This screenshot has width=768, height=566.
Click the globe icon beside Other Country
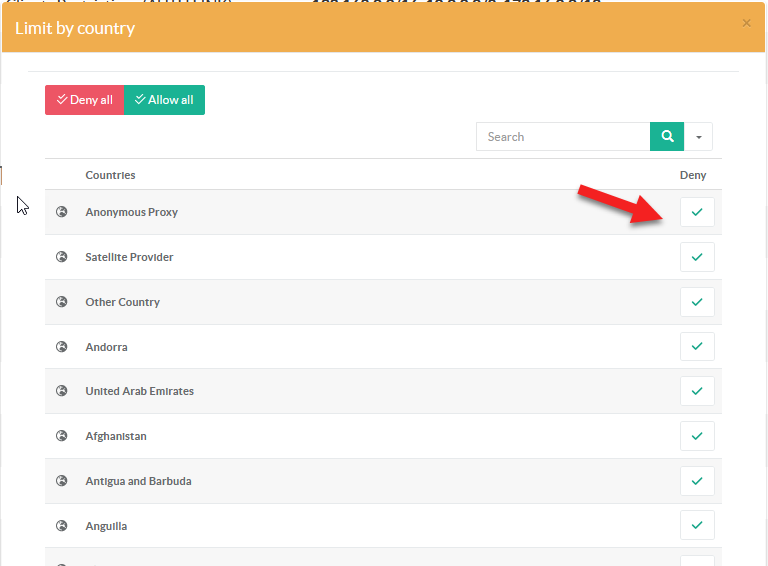pos(62,302)
